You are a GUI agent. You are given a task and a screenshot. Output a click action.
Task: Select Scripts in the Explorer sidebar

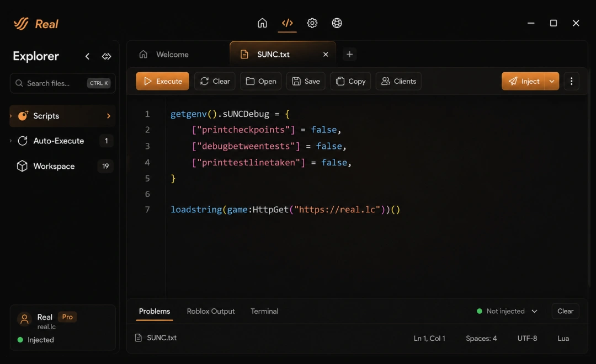point(63,116)
